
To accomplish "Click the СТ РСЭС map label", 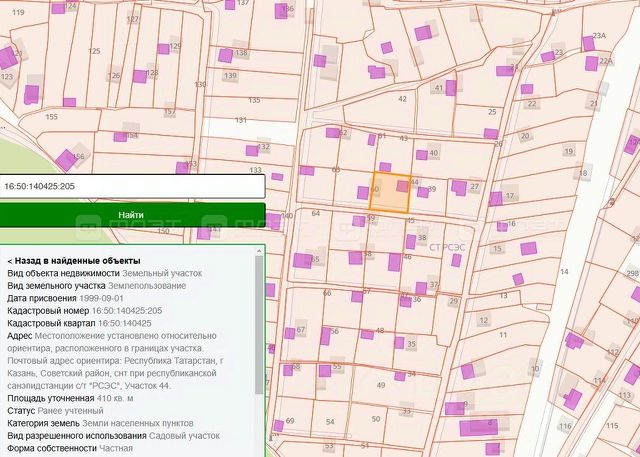I will pyautogui.click(x=447, y=247).
